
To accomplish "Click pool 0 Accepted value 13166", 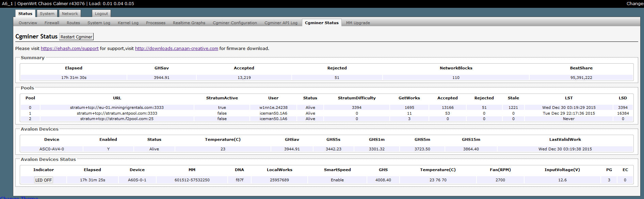I will point(448,107).
